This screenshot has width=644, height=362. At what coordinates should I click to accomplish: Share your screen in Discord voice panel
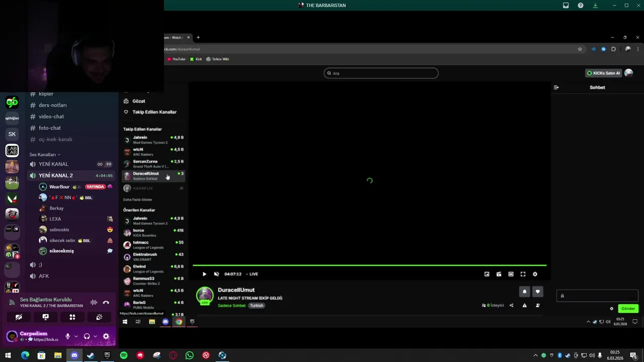[45, 317]
